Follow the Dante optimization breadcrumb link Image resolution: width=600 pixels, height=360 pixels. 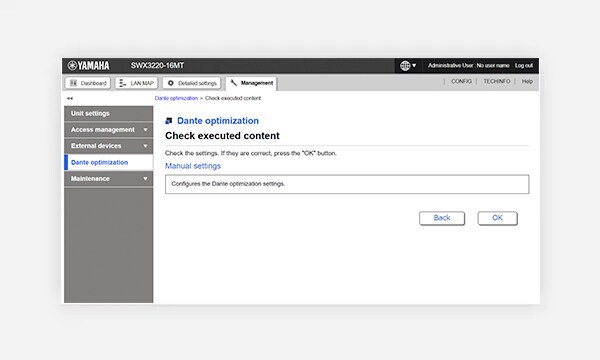click(x=176, y=98)
